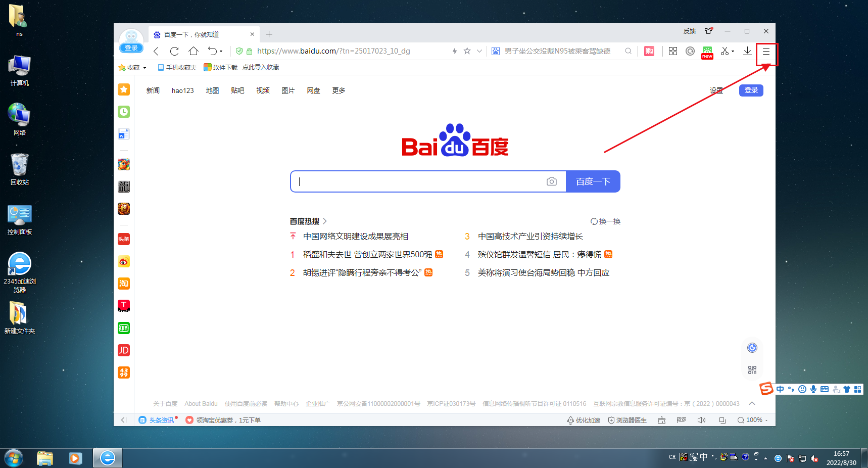Open the media player taskbar icon
Image resolution: width=868 pixels, height=468 pixels.
coord(76,458)
